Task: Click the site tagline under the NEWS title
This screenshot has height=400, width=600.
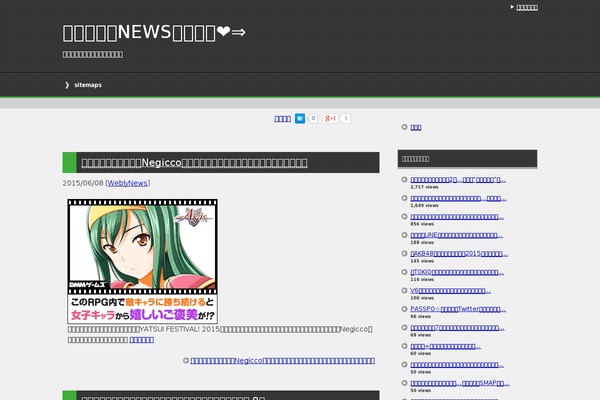Action: pyautogui.click(x=93, y=54)
